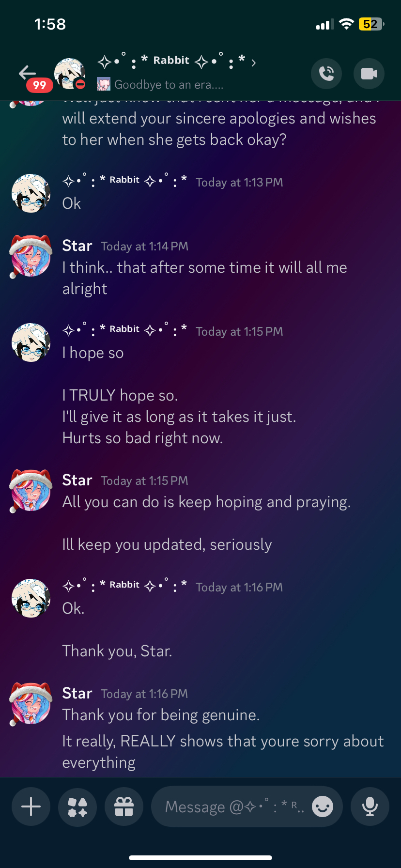This screenshot has width=401, height=868.
Task: Focus the Message text input field
Action: 236,807
